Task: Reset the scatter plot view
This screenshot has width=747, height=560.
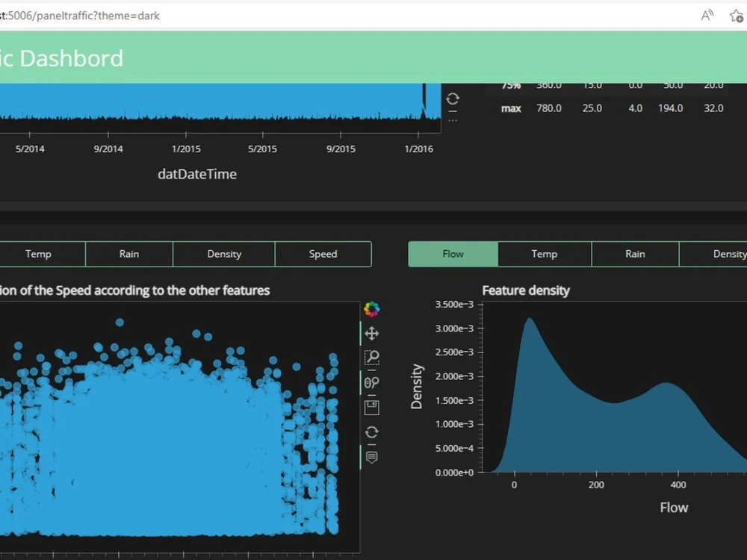Action: 372,432
